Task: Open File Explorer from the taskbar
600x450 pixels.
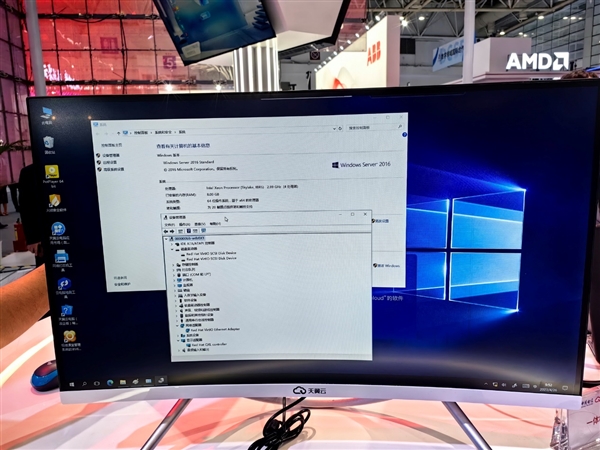Action: (x=123, y=382)
